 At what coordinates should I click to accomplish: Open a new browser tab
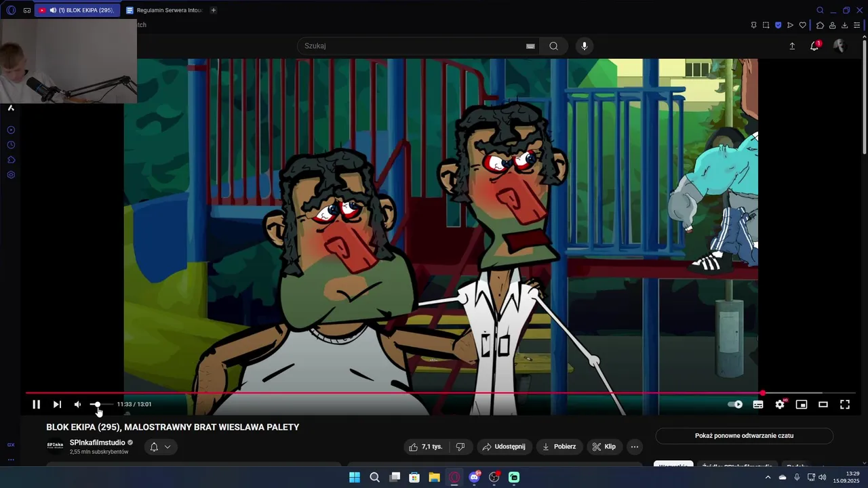[213, 10]
